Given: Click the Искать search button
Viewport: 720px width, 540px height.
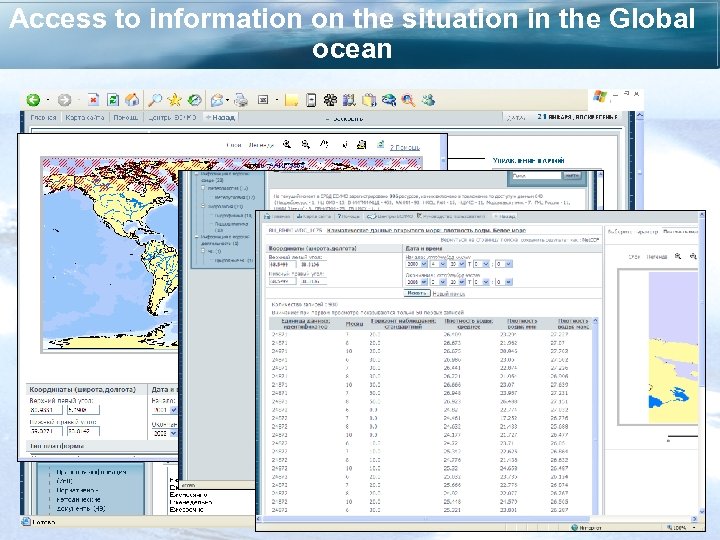Looking at the screenshot, I should pos(417,293).
